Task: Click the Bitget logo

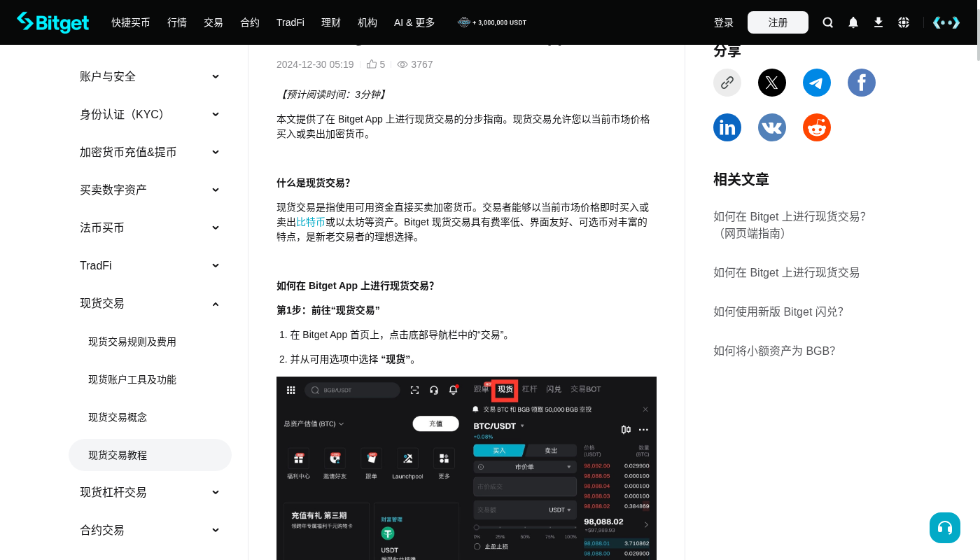Action: pyautogui.click(x=53, y=22)
